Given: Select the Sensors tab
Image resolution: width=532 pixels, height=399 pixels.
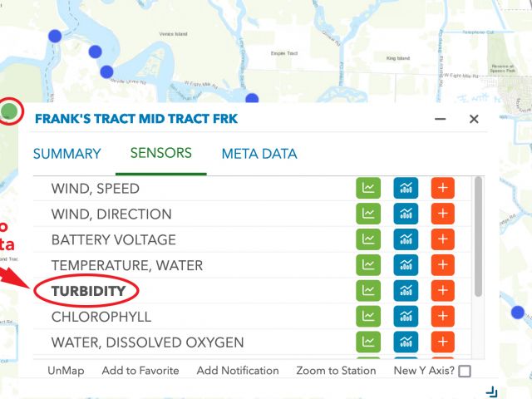Looking at the screenshot, I should (160, 153).
